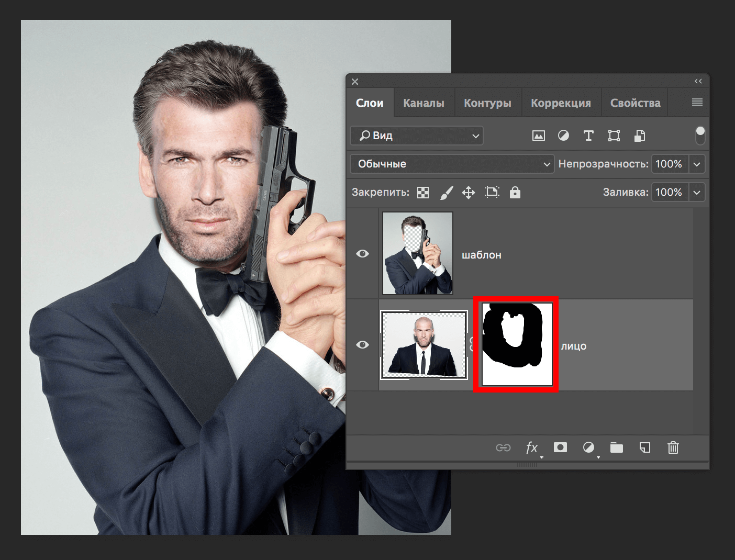Open layer styles via fx icon
This screenshot has height=560, width=735.
532,448
